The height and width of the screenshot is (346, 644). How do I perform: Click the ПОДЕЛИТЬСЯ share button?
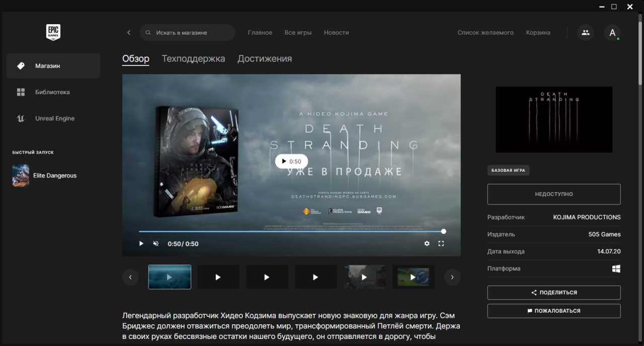tap(554, 293)
